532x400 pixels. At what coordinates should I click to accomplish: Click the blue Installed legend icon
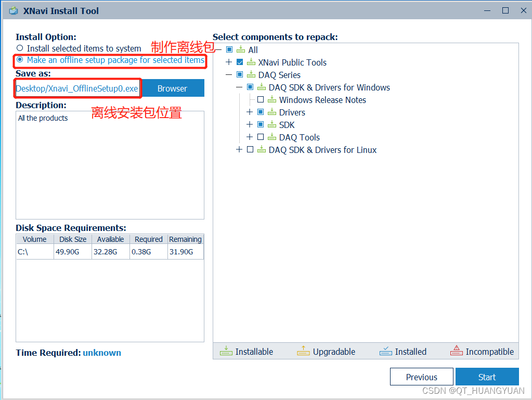tap(386, 351)
